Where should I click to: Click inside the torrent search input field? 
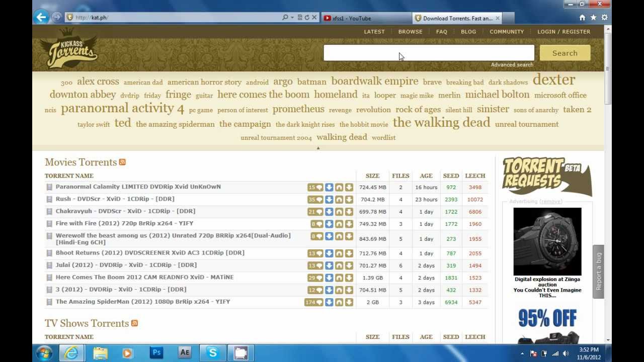pyautogui.click(x=428, y=53)
